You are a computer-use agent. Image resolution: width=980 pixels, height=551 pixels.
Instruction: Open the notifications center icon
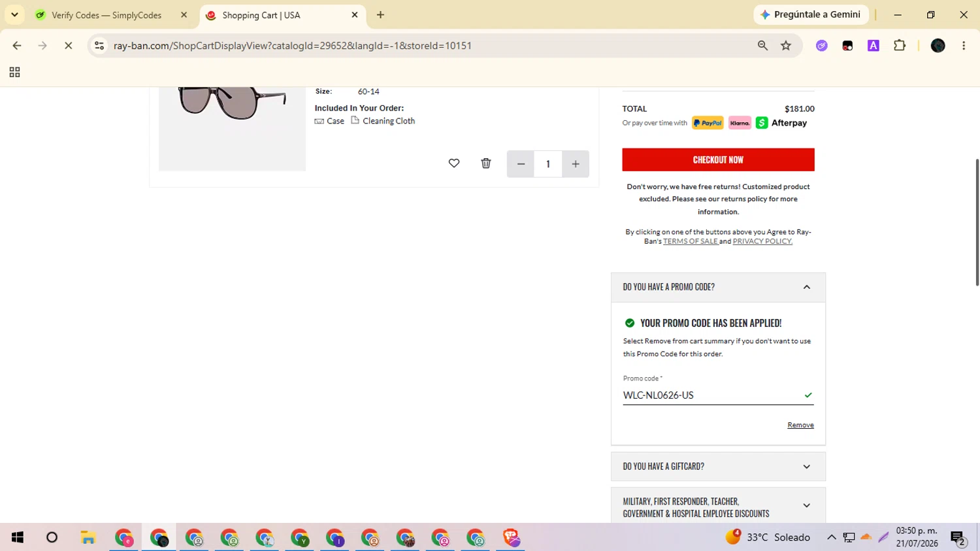958,538
